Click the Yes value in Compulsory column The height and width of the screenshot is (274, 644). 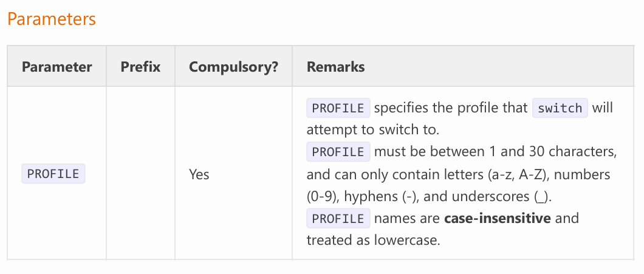pos(199,174)
